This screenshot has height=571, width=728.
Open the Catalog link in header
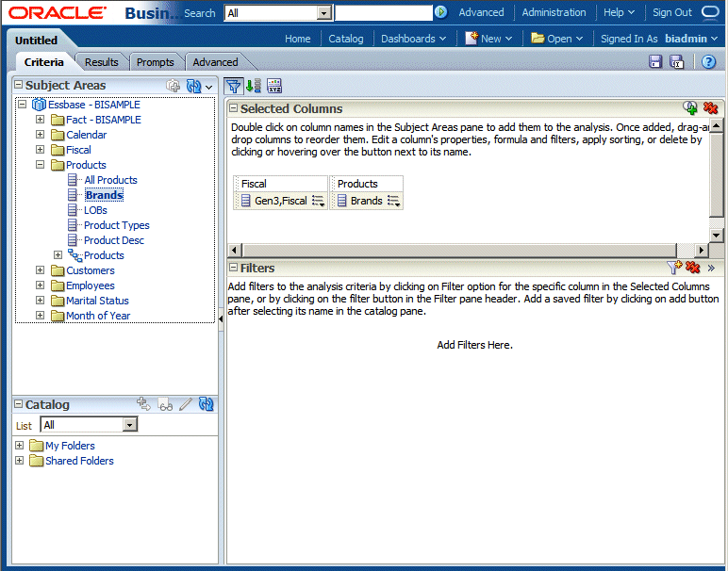(x=346, y=39)
